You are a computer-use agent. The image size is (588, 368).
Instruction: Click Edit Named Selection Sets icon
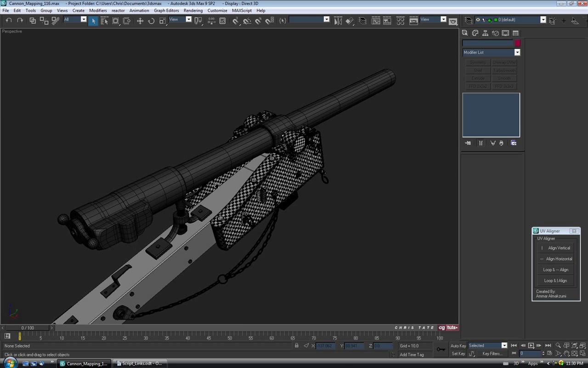point(283,20)
